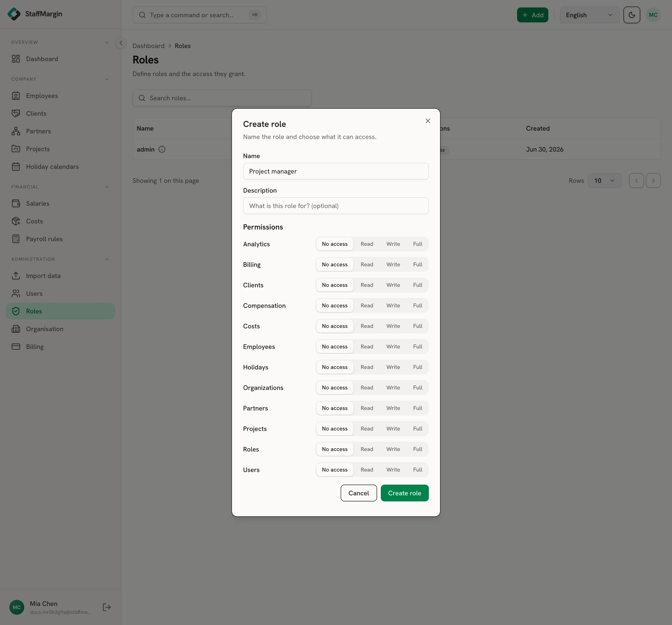
Task: Open the Payroll rules calculator icon
Action: tap(16, 239)
